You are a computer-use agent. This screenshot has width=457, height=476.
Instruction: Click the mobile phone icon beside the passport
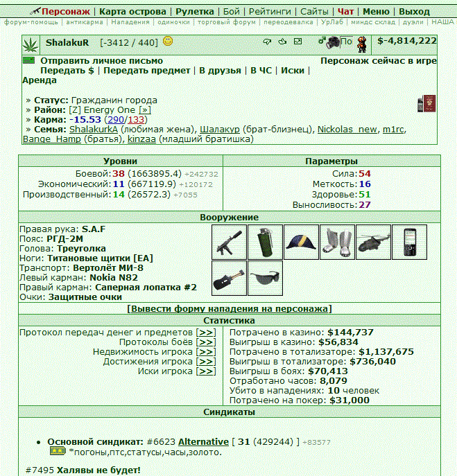420,105
